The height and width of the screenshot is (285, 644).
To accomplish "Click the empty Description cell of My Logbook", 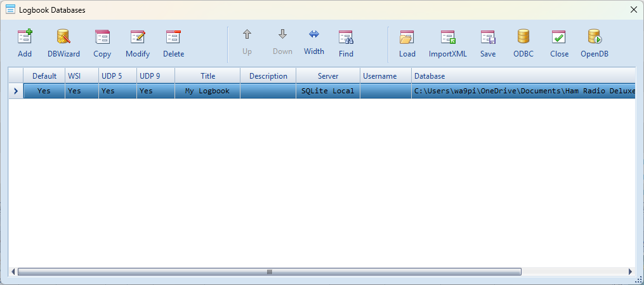I will 268,91.
